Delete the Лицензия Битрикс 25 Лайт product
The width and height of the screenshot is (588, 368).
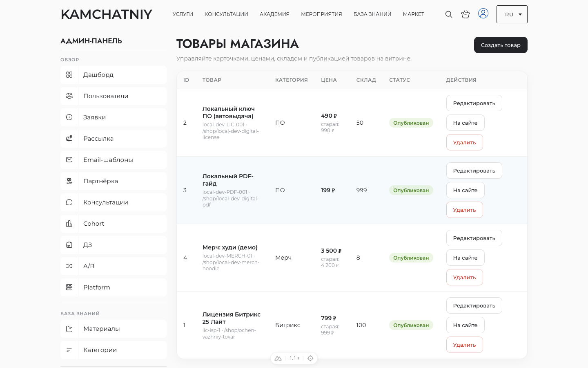pyautogui.click(x=464, y=345)
